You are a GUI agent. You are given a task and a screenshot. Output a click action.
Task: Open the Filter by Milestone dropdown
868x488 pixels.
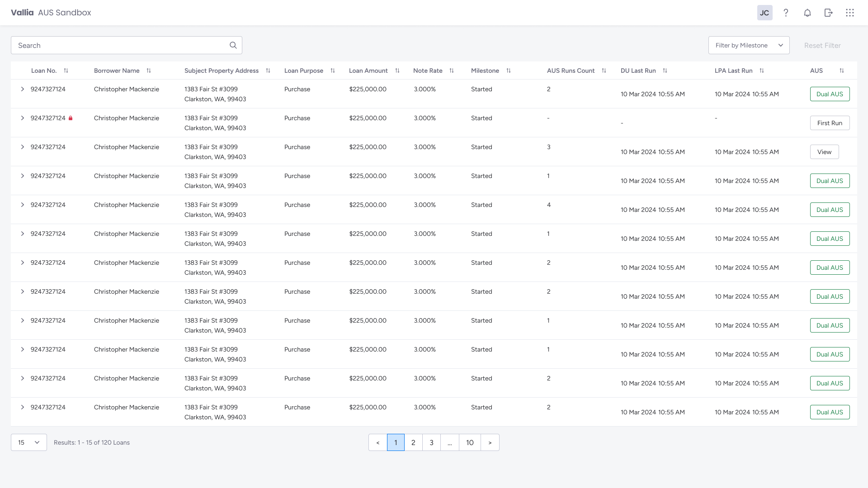click(x=749, y=45)
